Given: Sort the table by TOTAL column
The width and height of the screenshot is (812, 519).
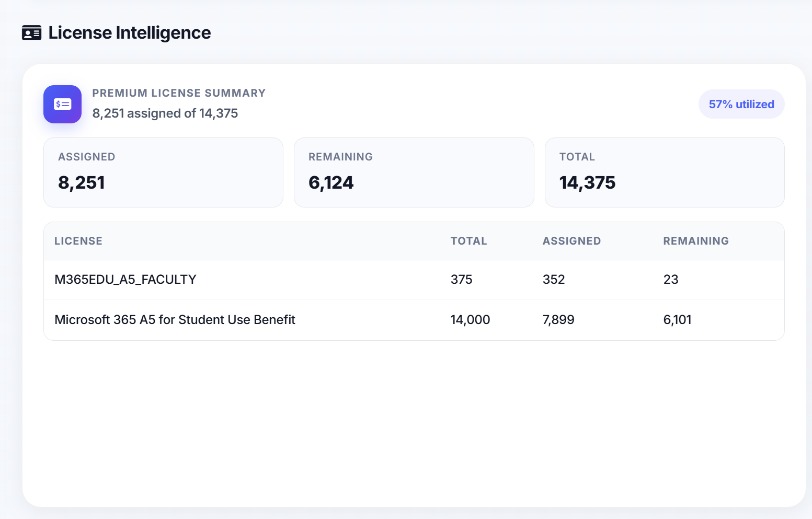Looking at the screenshot, I should coord(468,241).
